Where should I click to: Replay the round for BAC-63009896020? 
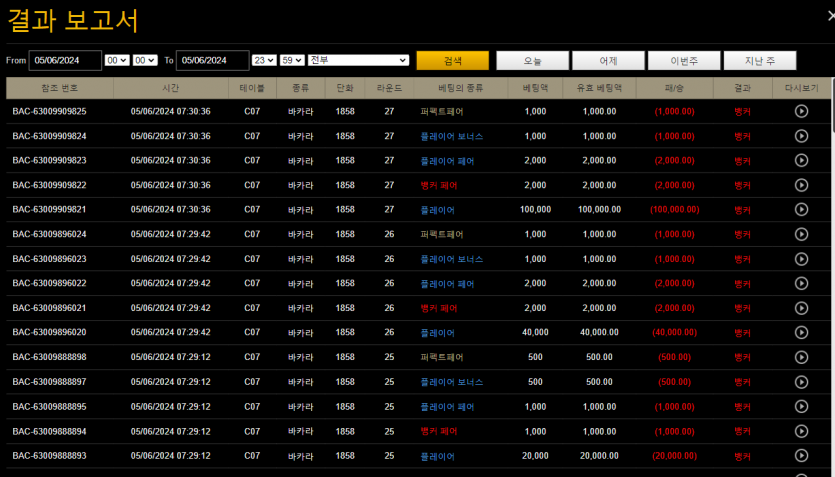click(x=801, y=332)
